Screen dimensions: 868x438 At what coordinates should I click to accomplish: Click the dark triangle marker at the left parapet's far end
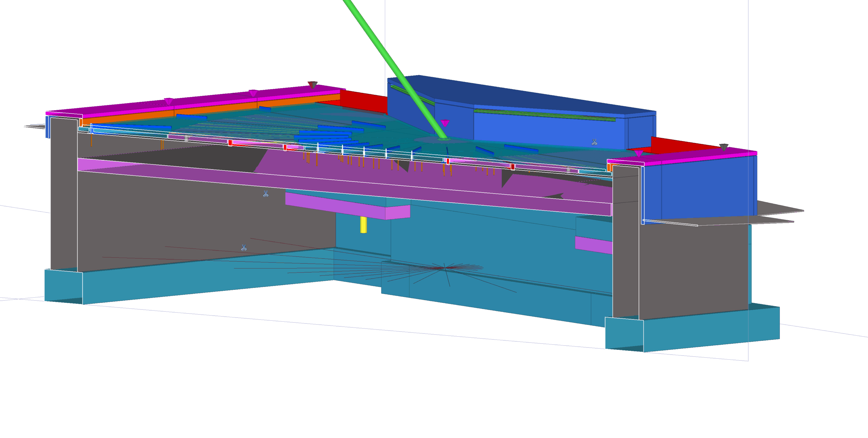click(312, 85)
